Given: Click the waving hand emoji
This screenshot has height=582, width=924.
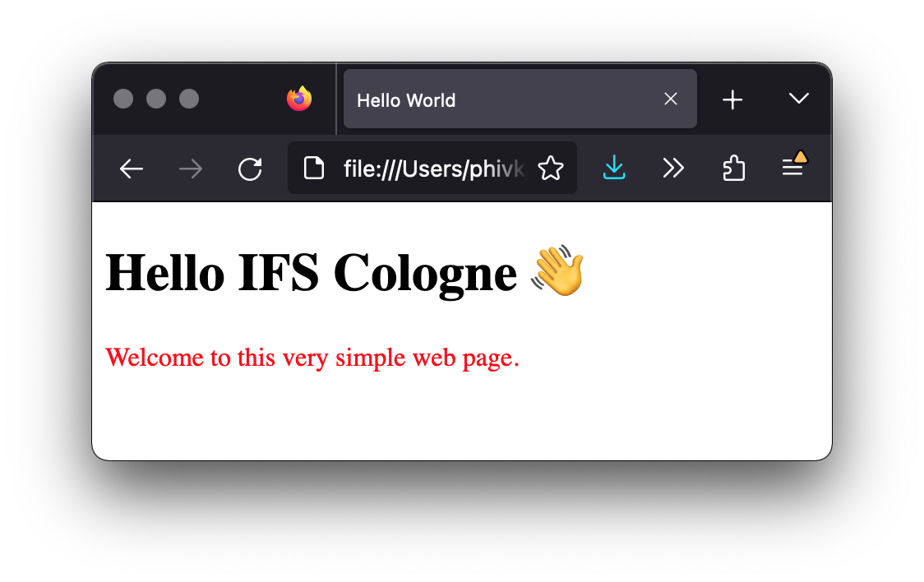Looking at the screenshot, I should [557, 270].
